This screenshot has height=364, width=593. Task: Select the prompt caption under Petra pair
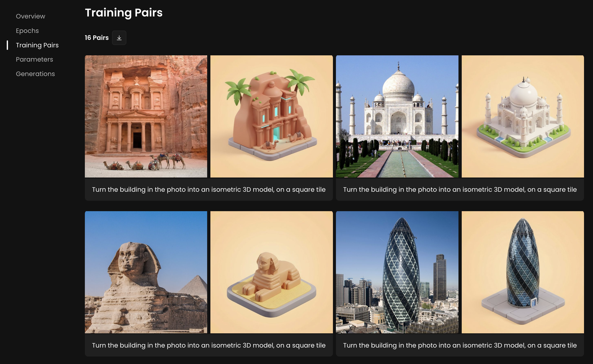coord(209,189)
